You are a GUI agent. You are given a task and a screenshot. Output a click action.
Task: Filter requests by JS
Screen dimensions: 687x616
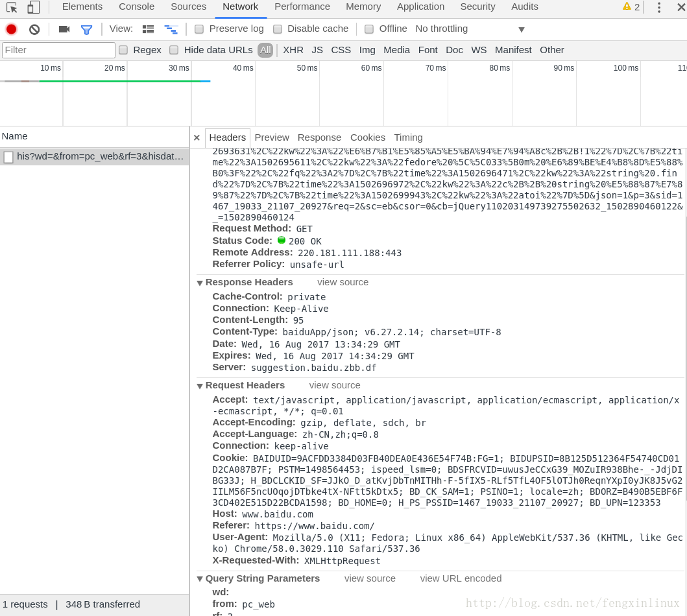317,50
